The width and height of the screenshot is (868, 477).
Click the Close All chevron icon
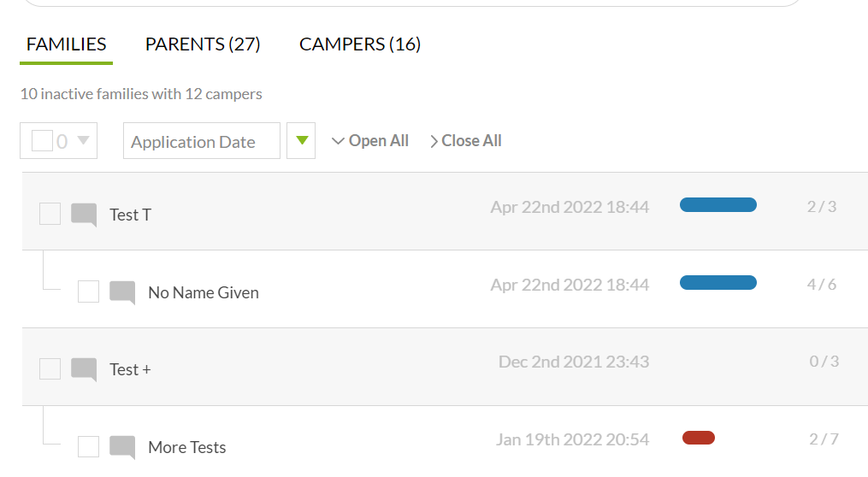coord(434,142)
